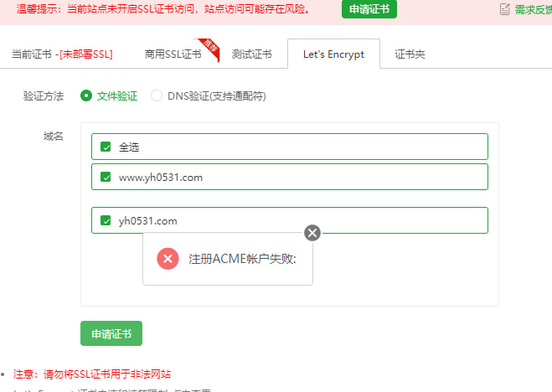Click the 验证方法 label
The height and width of the screenshot is (392, 552).
(44, 96)
